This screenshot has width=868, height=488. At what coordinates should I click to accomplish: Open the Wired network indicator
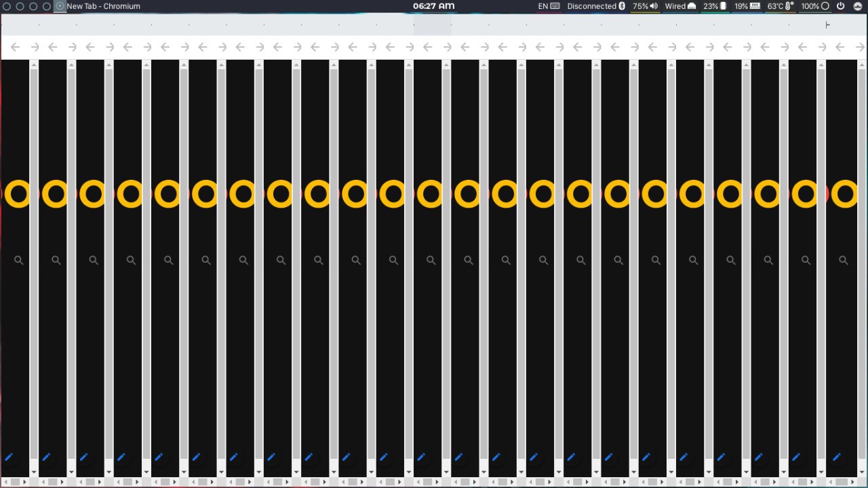point(680,6)
